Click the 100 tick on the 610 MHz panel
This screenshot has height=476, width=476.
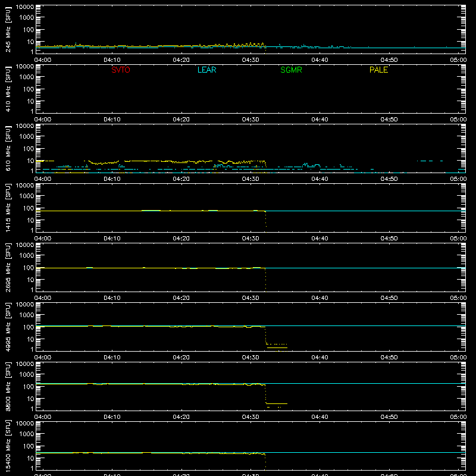coord(29,149)
